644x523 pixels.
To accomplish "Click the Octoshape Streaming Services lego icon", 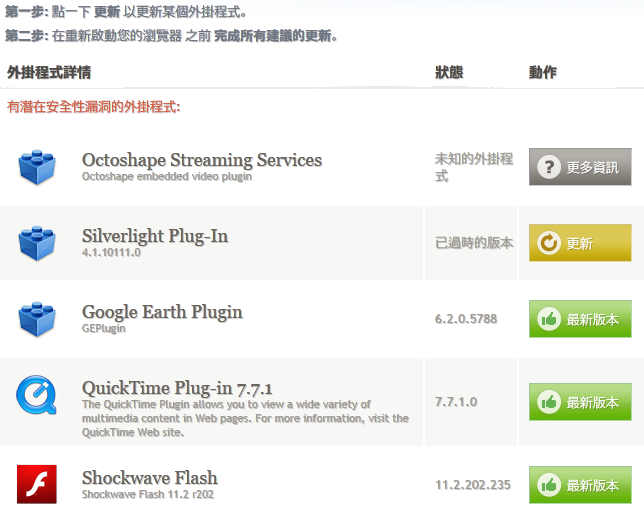I will pos(37,167).
